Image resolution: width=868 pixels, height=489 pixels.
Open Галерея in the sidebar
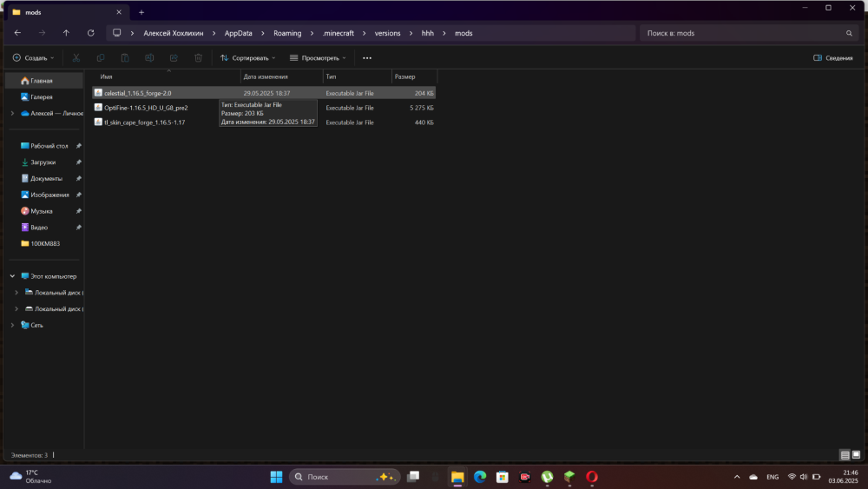[43, 97]
